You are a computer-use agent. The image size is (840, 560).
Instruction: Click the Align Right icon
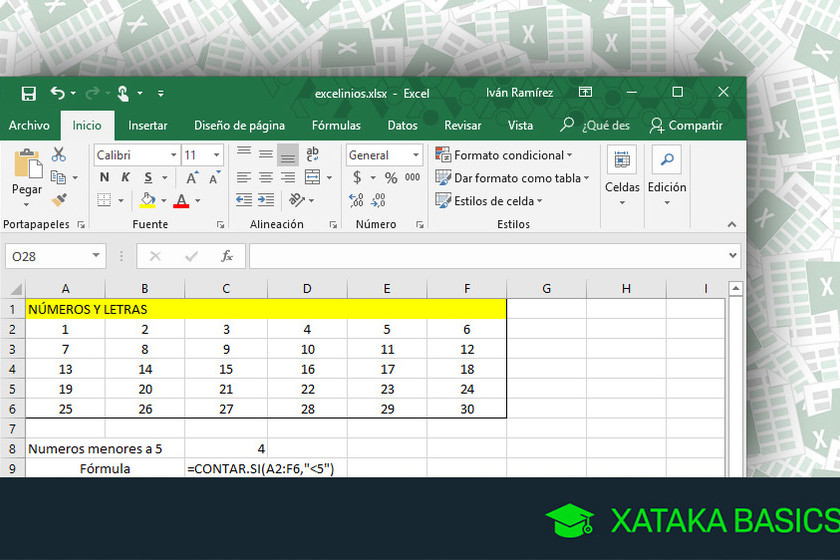click(288, 177)
